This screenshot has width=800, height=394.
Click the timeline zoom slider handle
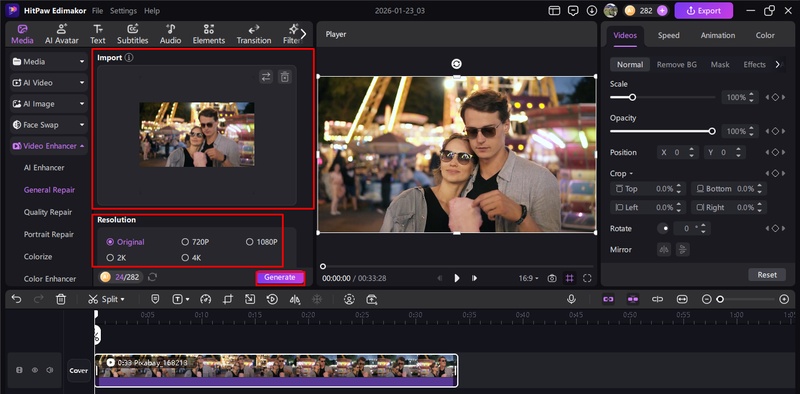pyautogui.click(x=720, y=299)
